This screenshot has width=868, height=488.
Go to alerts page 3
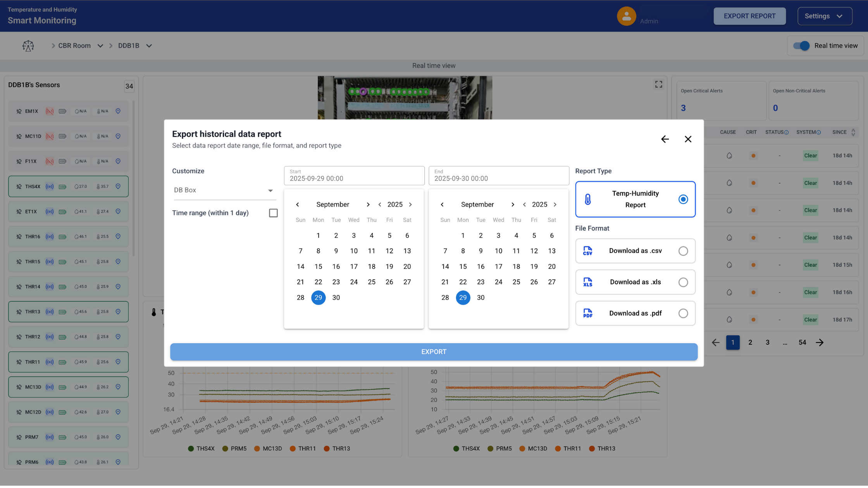768,342
